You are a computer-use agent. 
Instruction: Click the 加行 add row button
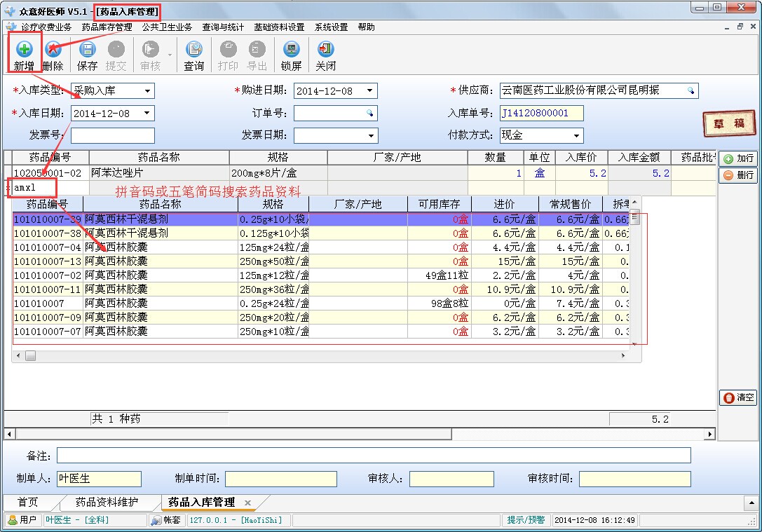[737, 159]
